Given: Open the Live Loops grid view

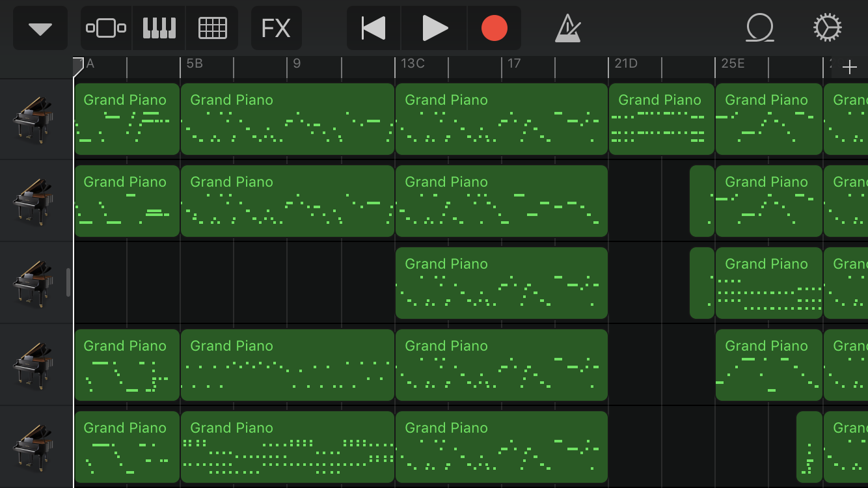Looking at the screenshot, I should coord(212,29).
